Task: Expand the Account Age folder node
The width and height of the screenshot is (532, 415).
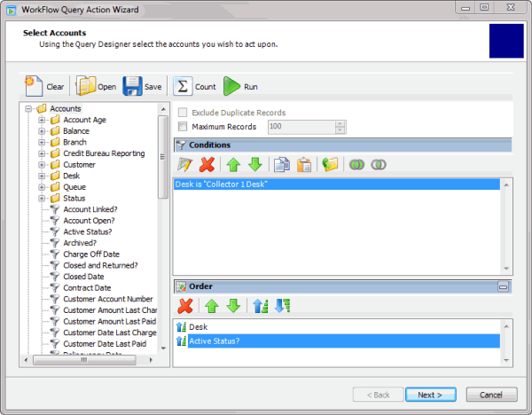Action: 42,120
